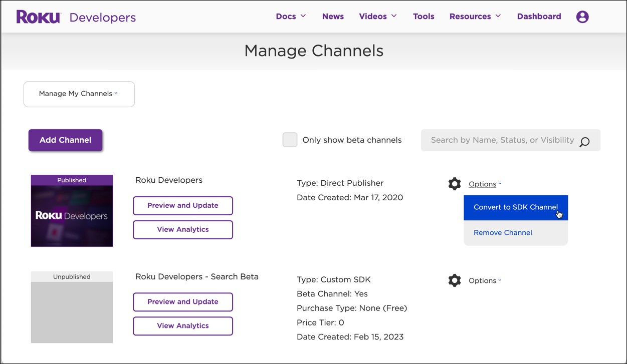Expand the Manage My Channels dropdown
The width and height of the screenshot is (627, 364).
click(79, 94)
